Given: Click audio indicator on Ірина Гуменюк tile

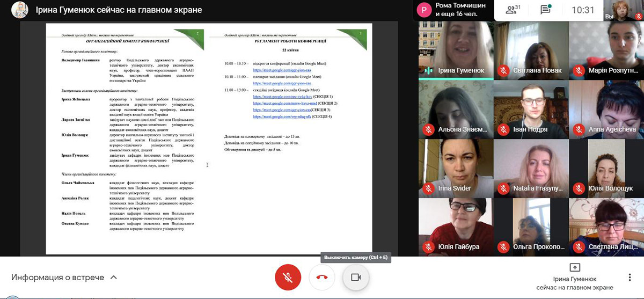Looking at the screenshot, I should coord(428,70).
